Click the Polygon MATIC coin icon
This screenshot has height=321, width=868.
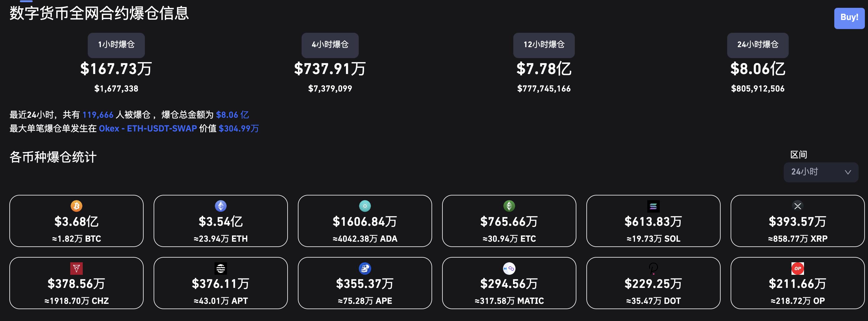click(509, 269)
